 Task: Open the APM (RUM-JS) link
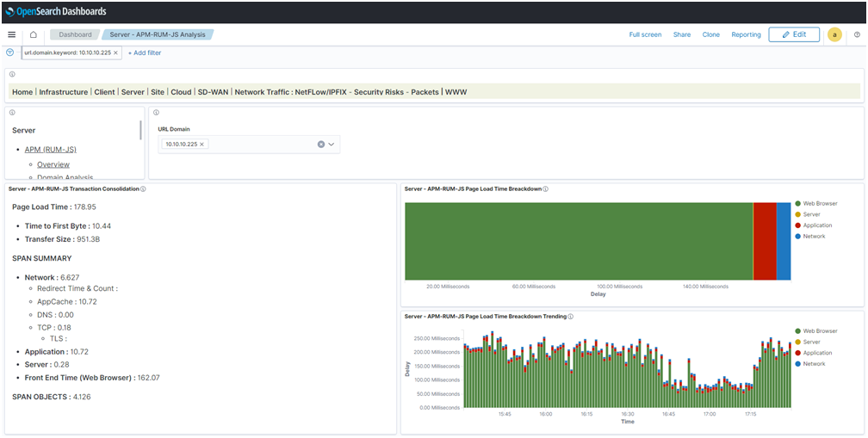[x=50, y=150]
